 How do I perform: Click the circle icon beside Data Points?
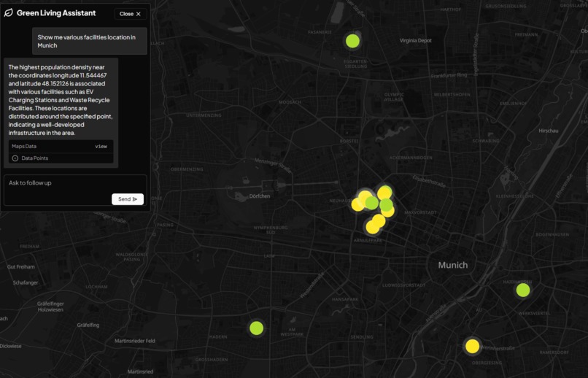point(15,158)
